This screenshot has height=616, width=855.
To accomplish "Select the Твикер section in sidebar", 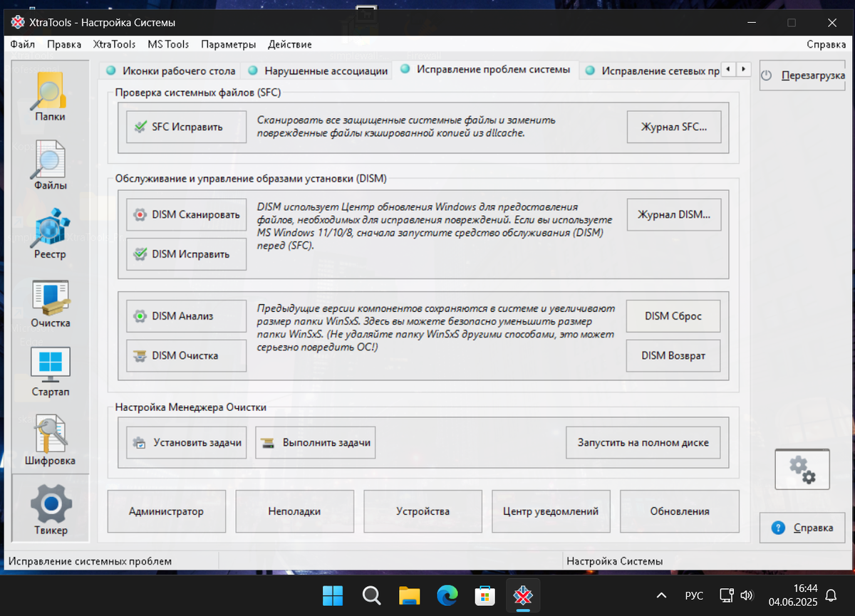I will [50, 509].
